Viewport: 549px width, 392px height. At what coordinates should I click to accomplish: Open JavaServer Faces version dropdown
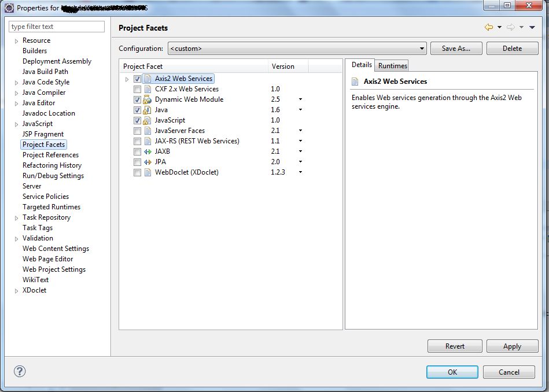300,131
